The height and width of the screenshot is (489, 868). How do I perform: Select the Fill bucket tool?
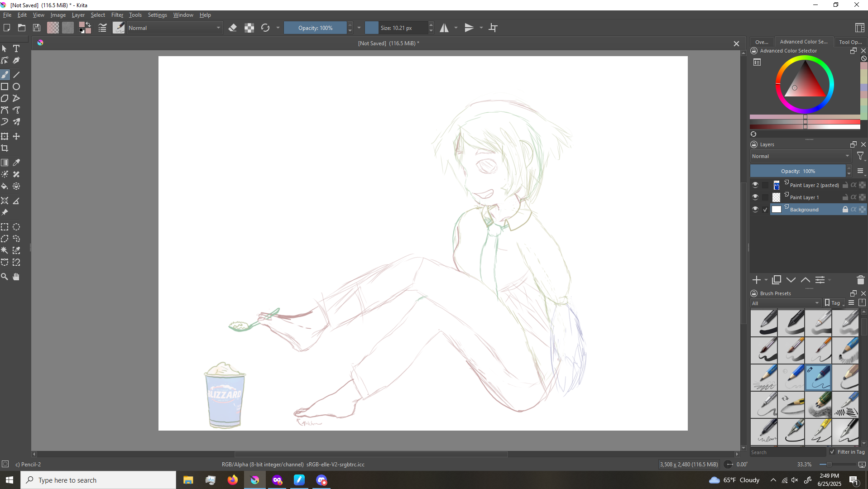click(5, 186)
